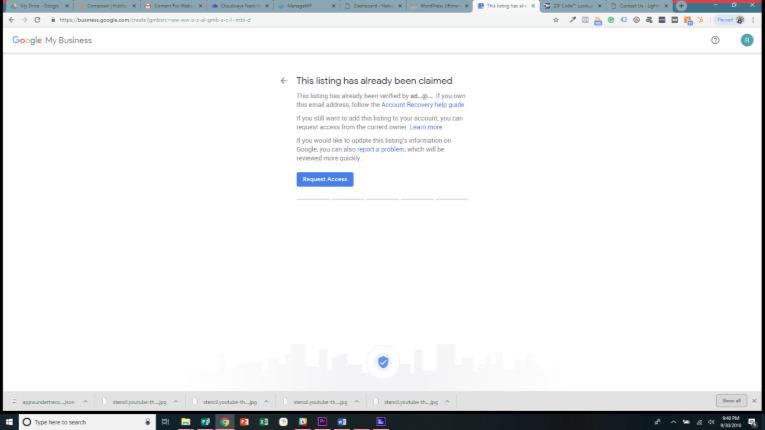This screenshot has height=430, width=765.
Task: Bookmark this page with the star icon
Action: (x=556, y=20)
